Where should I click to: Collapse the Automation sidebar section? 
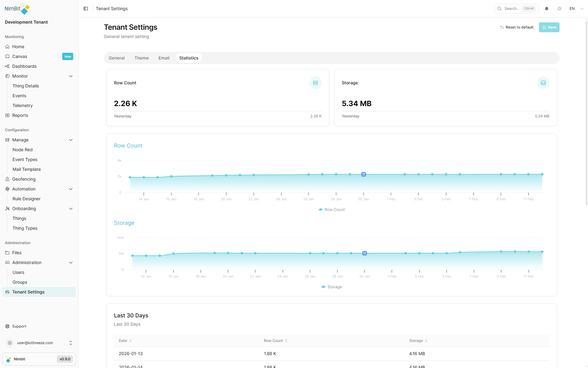click(71, 189)
